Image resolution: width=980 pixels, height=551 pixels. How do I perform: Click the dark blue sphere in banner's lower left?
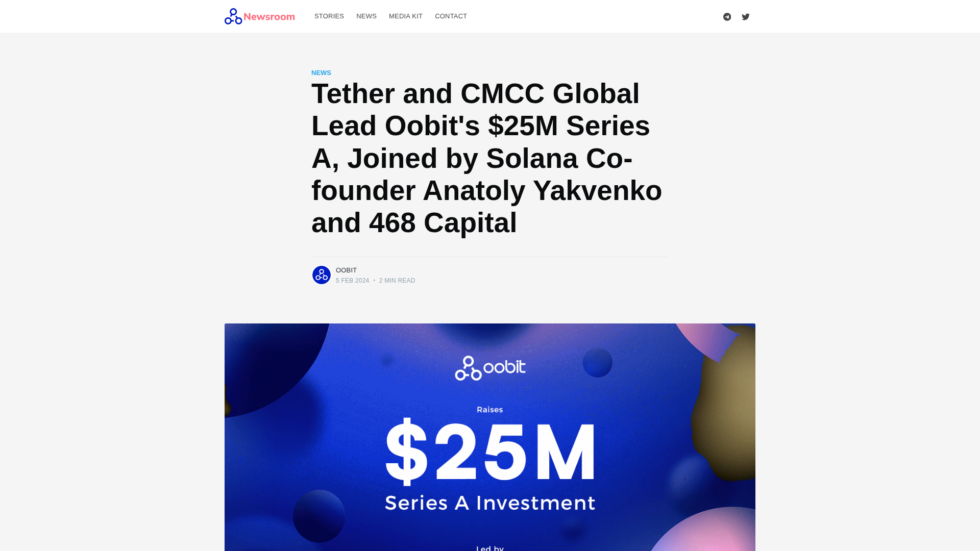tap(319, 516)
